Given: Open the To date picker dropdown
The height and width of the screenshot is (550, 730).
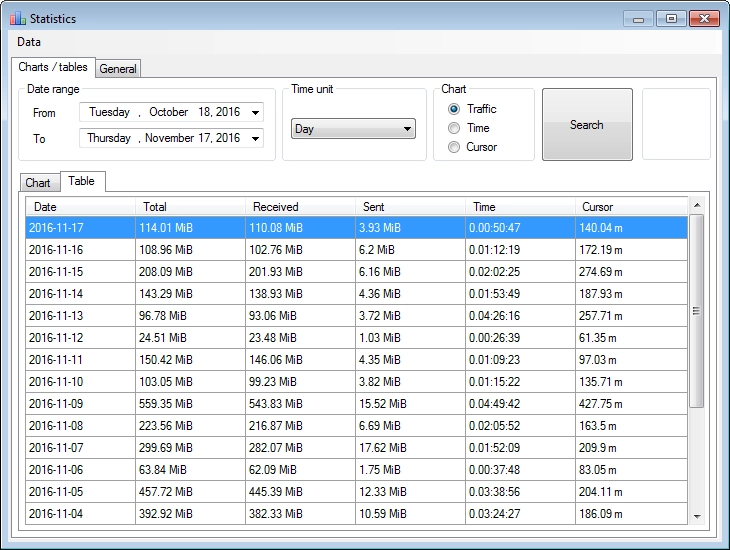Looking at the screenshot, I should coord(255,138).
